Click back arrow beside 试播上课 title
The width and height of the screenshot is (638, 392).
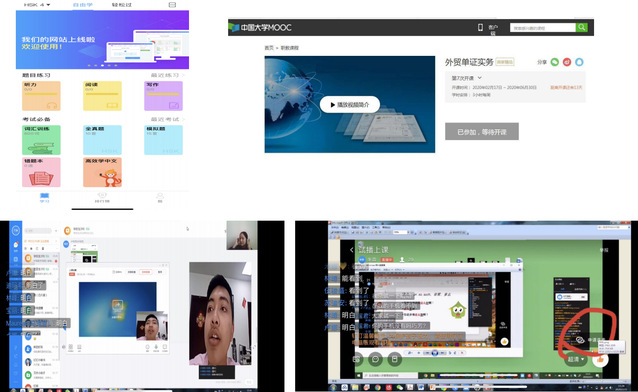352,250
